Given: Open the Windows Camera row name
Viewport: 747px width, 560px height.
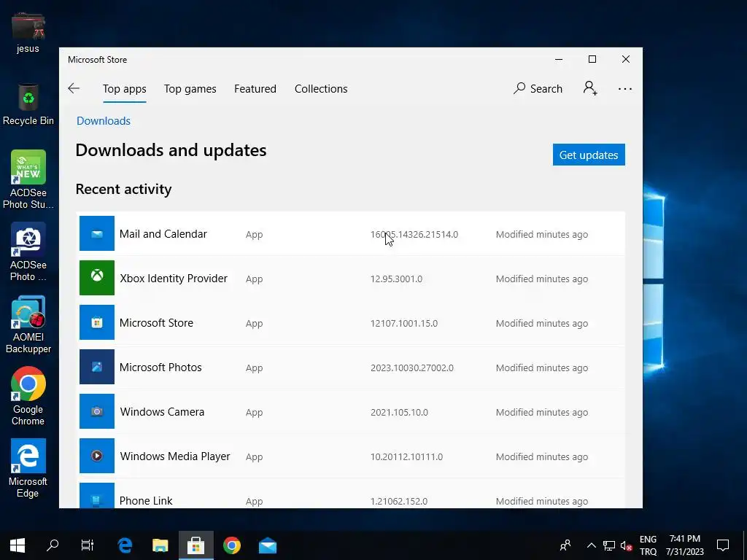Looking at the screenshot, I should coord(162,411).
